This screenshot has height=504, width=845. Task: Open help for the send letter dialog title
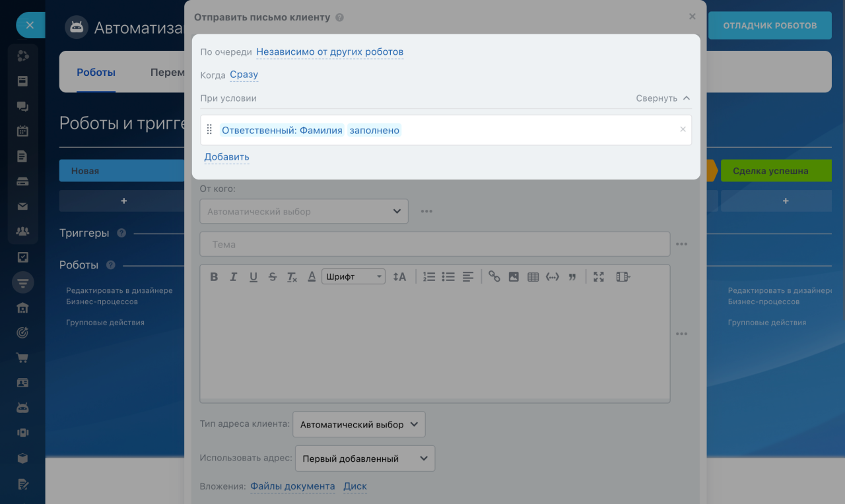pos(339,17)
